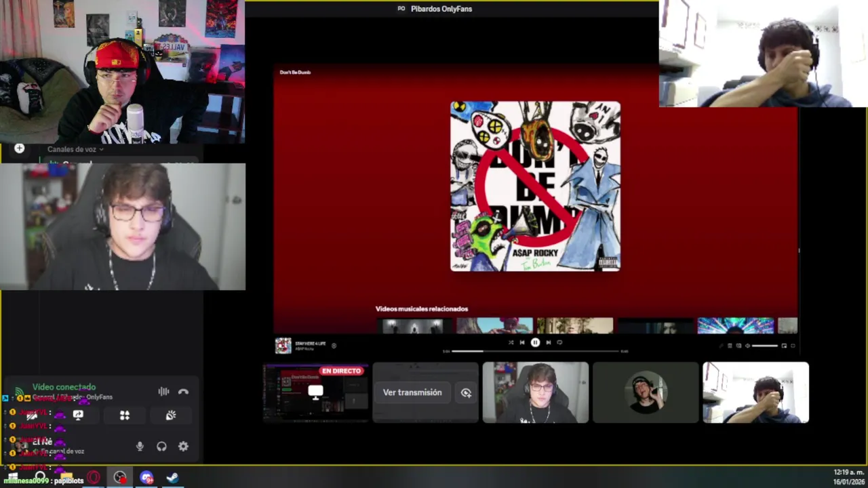Screen dimensions: 868x488
Task: Open the connect-to-device icon
Action: [738, 346]
